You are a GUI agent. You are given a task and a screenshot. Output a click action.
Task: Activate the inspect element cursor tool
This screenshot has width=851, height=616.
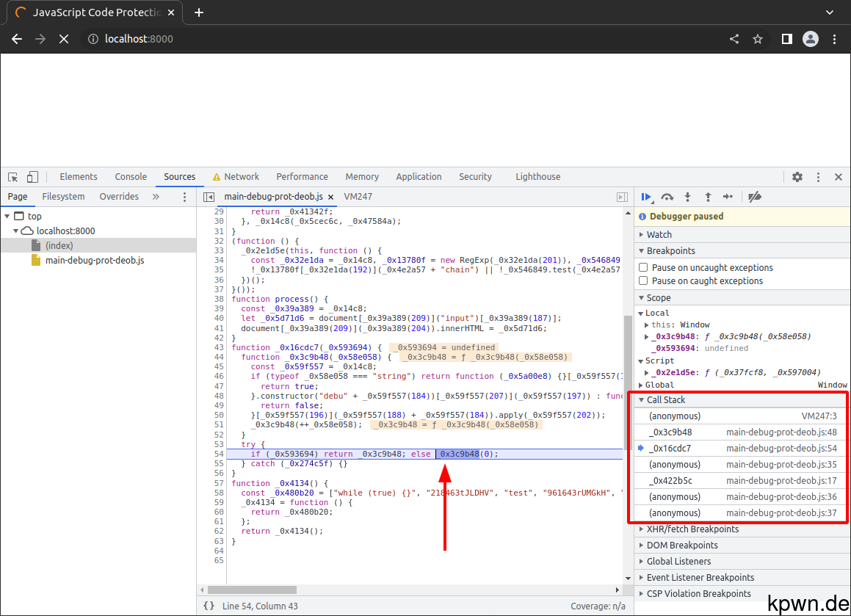[12, 177]
